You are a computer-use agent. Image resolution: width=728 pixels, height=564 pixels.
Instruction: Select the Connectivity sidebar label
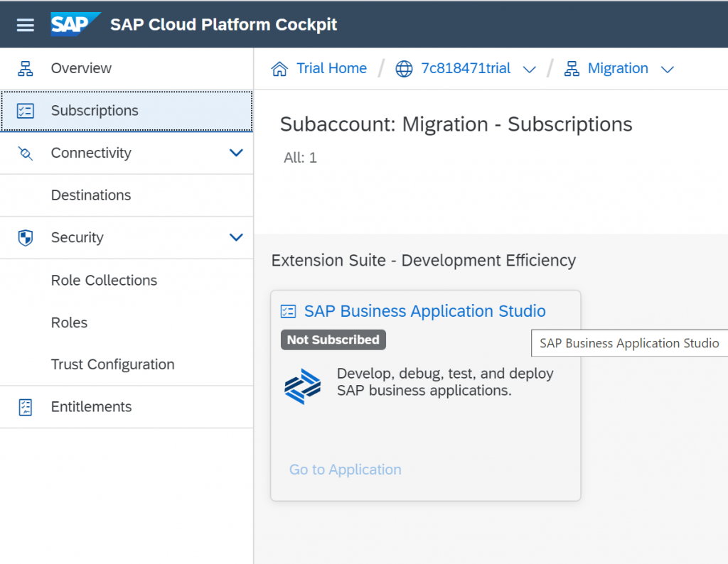tap(91, 153)
